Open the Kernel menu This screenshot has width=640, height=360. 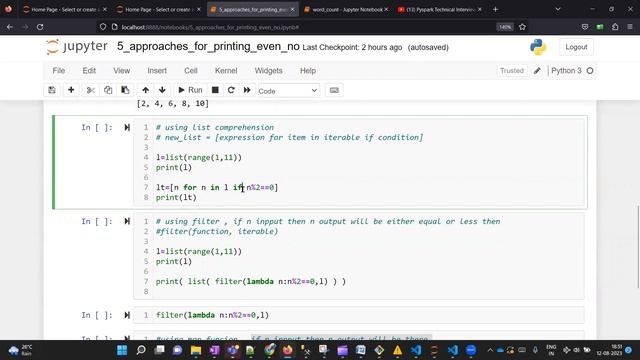pos(226,71)
